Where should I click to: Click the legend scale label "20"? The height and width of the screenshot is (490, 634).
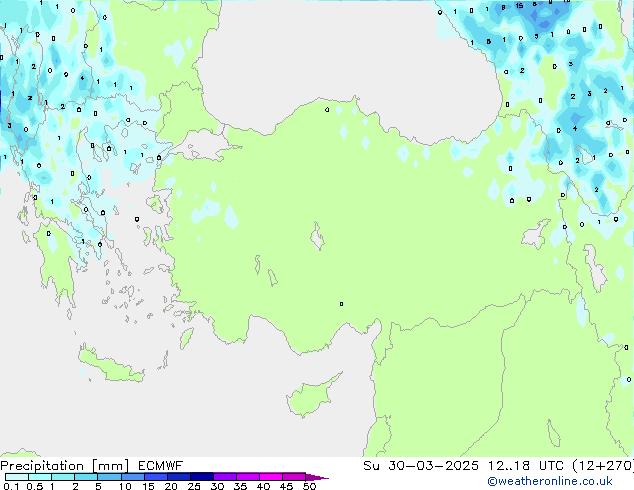coord(171,486)
